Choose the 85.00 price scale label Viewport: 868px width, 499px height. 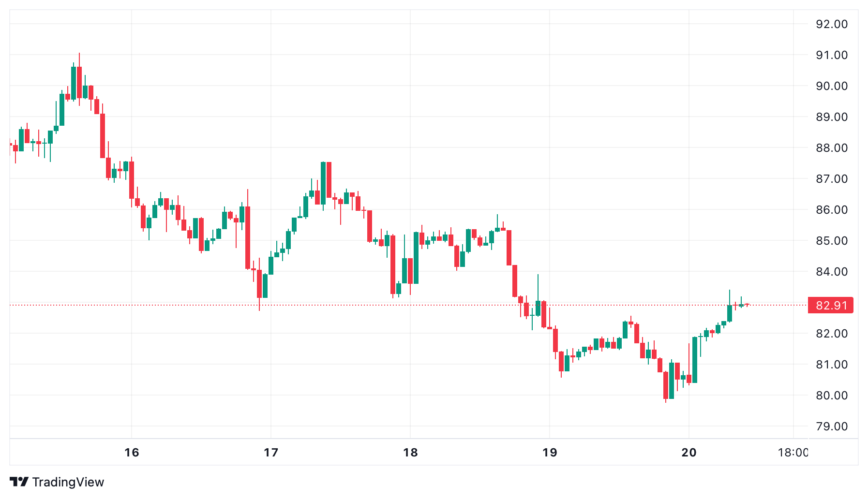click(x=832, y=241)
